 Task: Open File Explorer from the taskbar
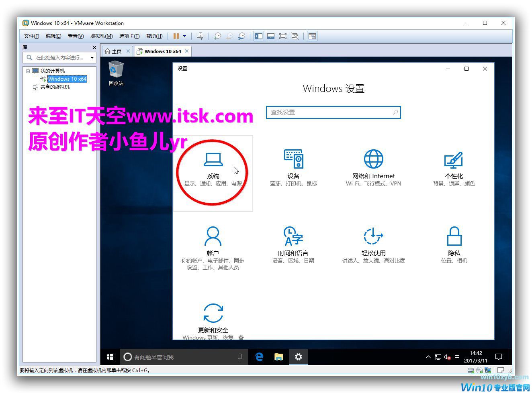(x=278, y=357)
